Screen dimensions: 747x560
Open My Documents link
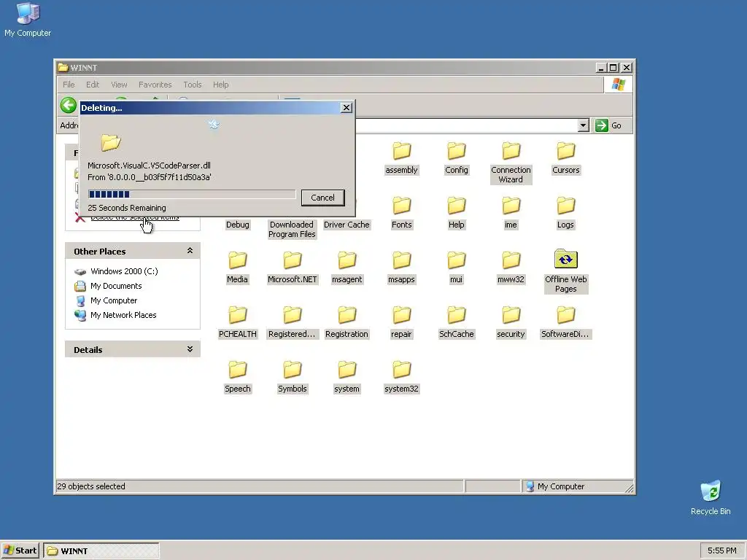116,286
